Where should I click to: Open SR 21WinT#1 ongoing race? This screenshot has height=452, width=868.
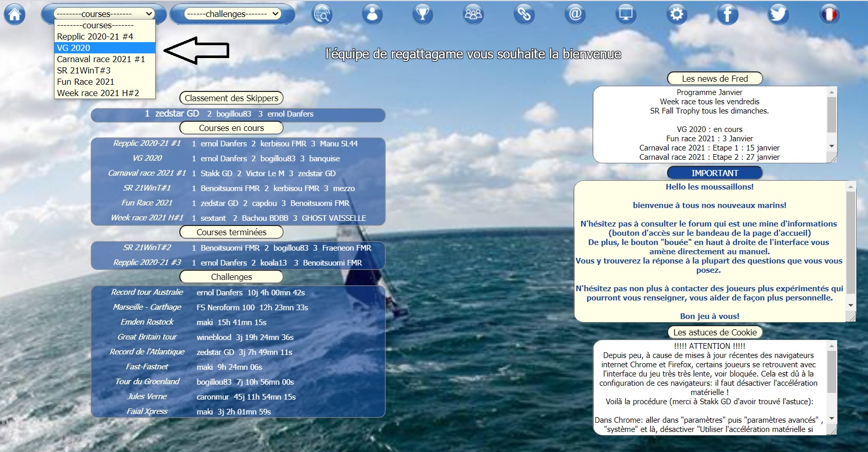point(147,188)
